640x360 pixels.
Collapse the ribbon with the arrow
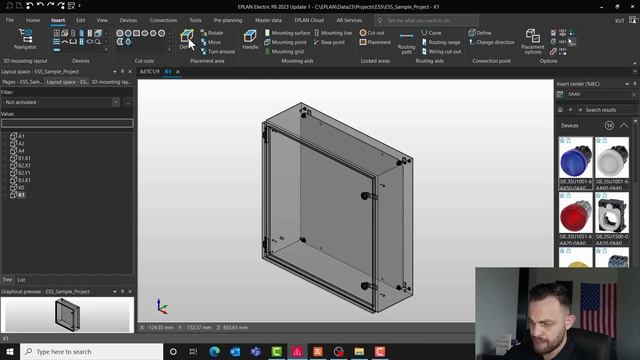coord(635,63)
